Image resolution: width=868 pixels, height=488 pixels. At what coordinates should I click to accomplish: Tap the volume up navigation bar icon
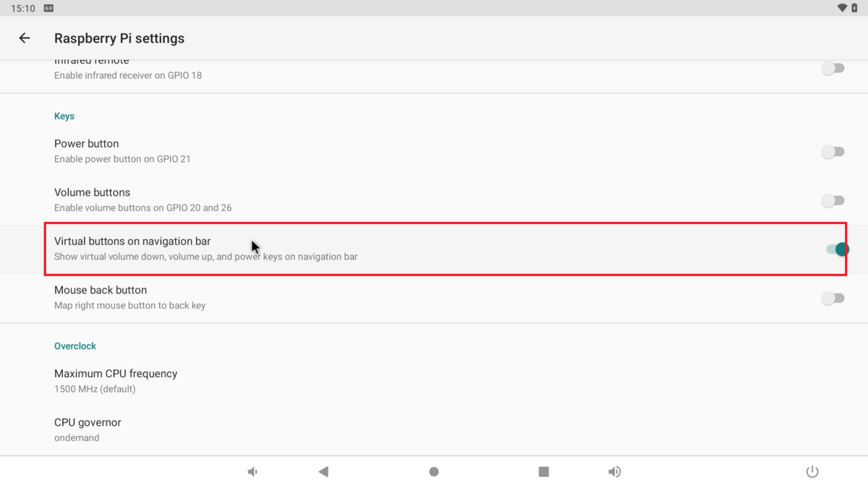(x=615, y=472)
